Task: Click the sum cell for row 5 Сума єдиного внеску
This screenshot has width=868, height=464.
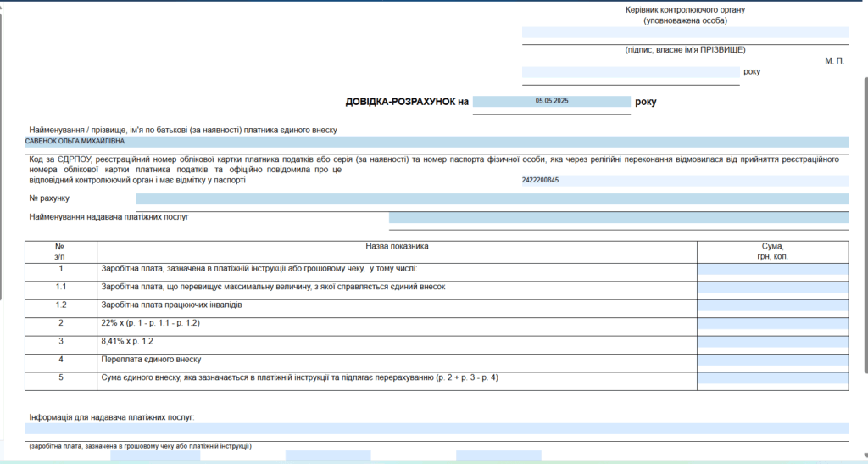Action: 773,378
